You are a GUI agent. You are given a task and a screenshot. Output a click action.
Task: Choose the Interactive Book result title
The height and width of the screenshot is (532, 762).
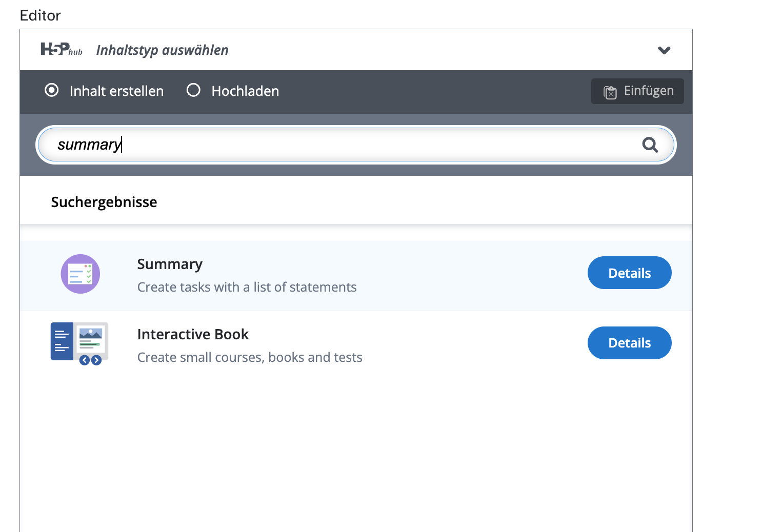pyautogui.click(x=193, y=335)
